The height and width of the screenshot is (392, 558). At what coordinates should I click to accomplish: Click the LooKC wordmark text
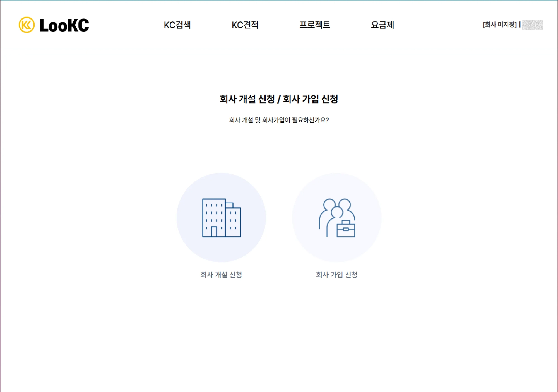(64, 25)
